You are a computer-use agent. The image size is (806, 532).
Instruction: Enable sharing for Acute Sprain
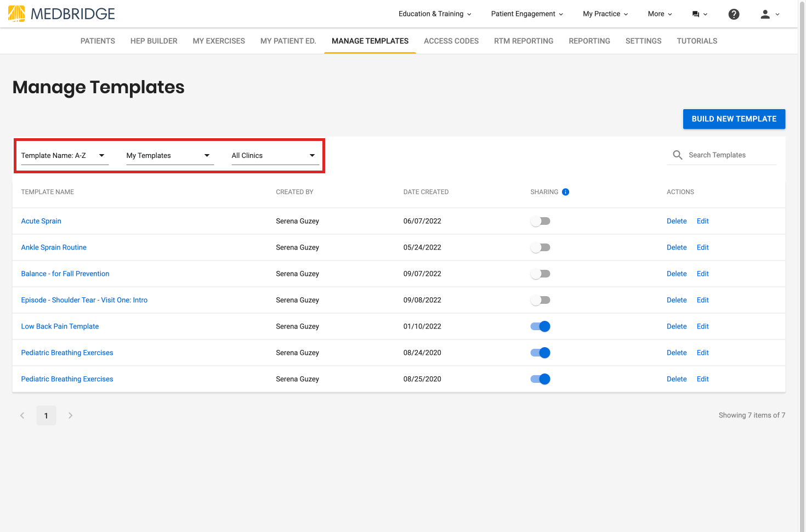point(540,221)
